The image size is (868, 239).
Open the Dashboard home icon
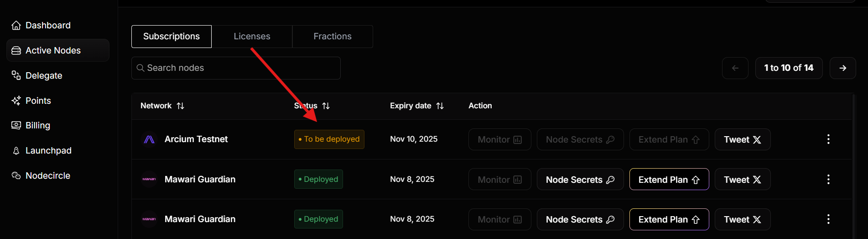(x=16, y=26)
